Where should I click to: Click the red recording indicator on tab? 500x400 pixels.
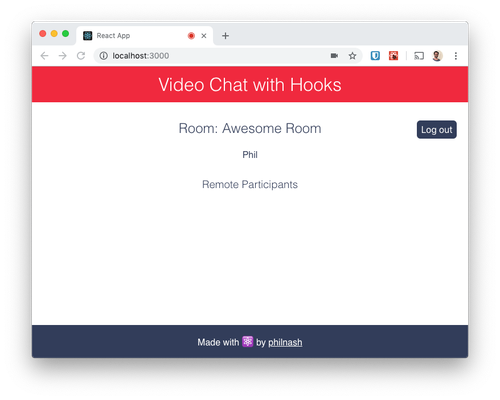[191, 36]
